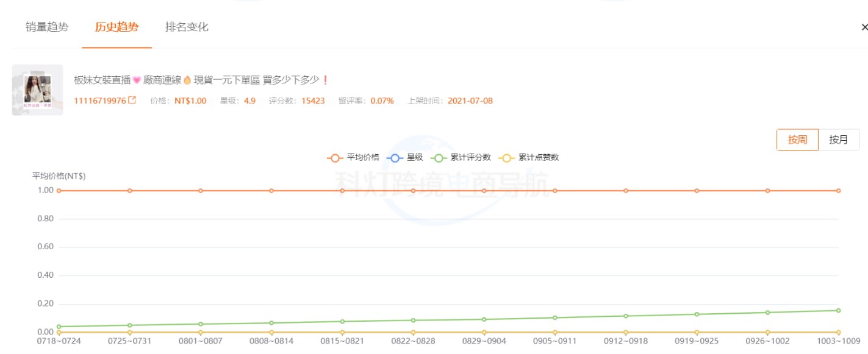
Task: Click the green 累计评分数 legend circle
Action: (x=439, y=157)
